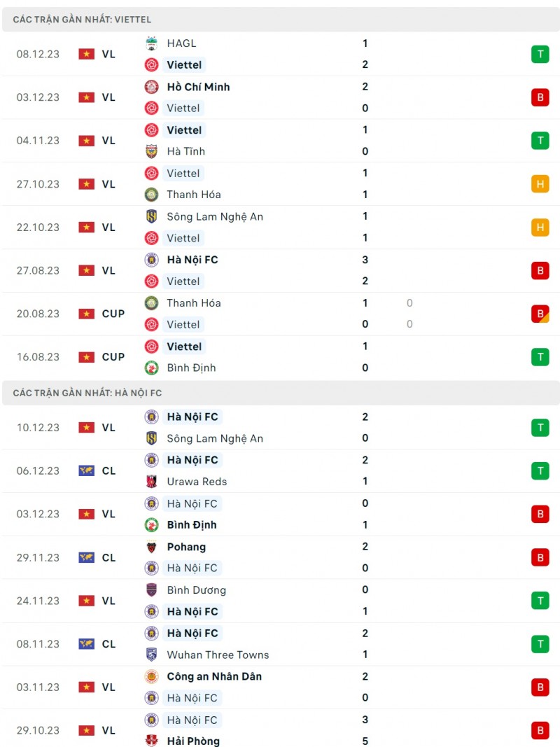The image size is (560, 747).
Task: Open the Hà Nội FC recent matches header
Action: tap(87, 393)
